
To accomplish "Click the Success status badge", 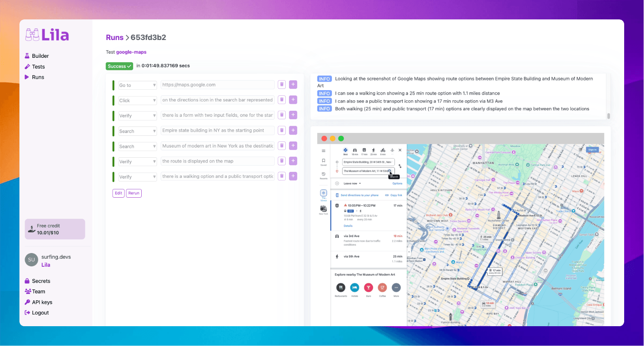I will 119,66.
